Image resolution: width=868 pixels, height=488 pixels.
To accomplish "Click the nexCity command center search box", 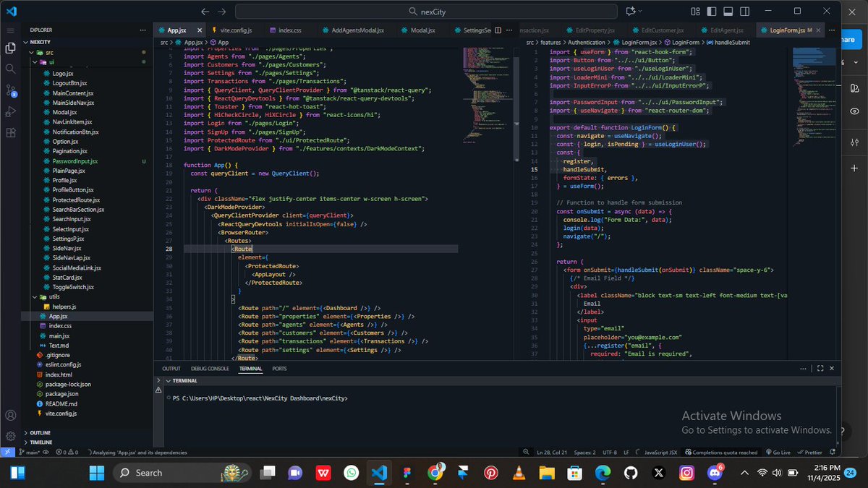I will click(x=426, y=12).
